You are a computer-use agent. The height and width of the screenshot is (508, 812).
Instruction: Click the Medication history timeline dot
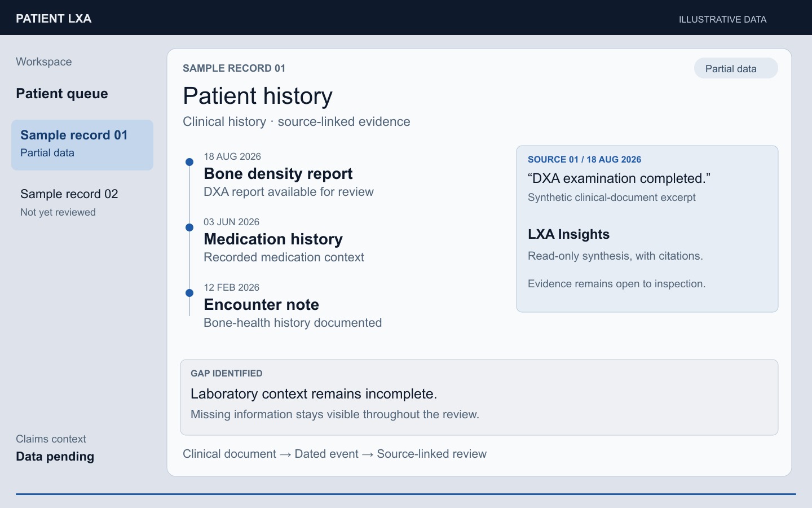click(x=189, y=227)
